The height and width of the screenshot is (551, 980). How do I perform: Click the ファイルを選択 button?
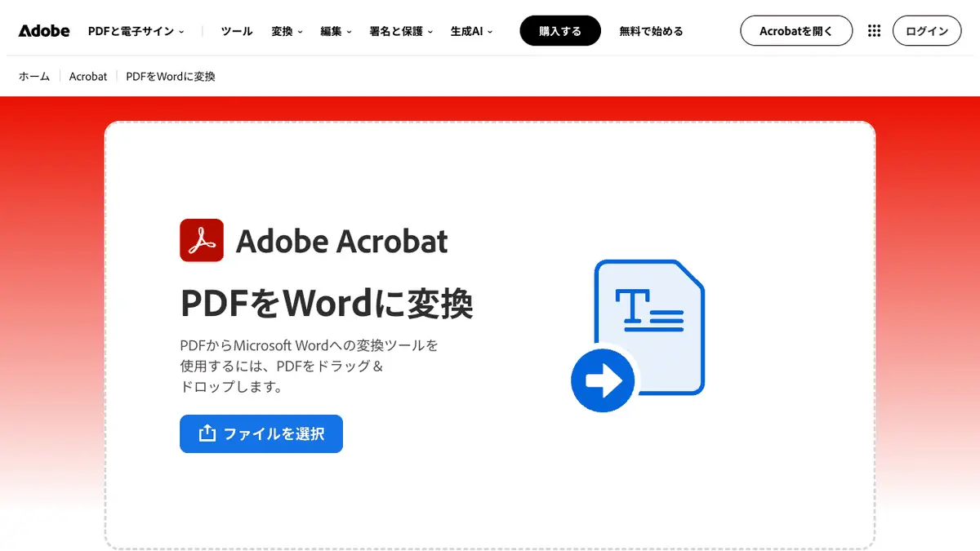[261, 433]
